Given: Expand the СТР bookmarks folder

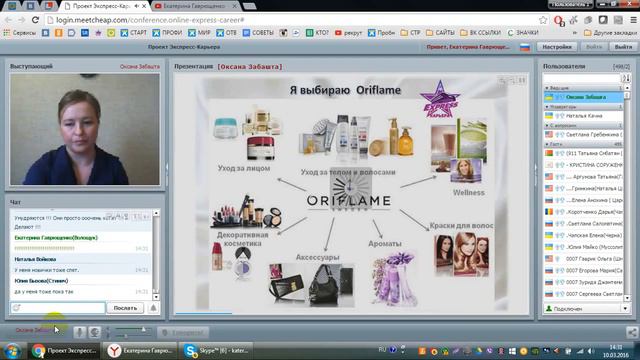Looking at the screenshot, I should coord(410,33).
